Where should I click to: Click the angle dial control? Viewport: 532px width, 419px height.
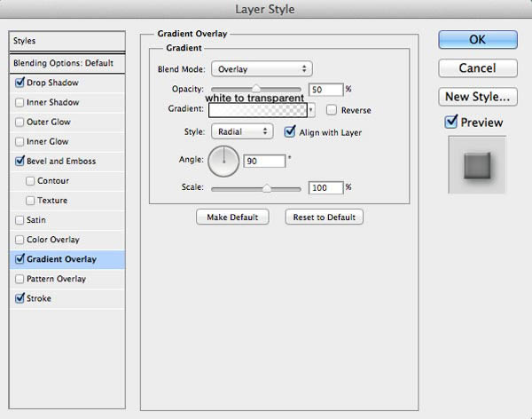(x=223, y=162)
